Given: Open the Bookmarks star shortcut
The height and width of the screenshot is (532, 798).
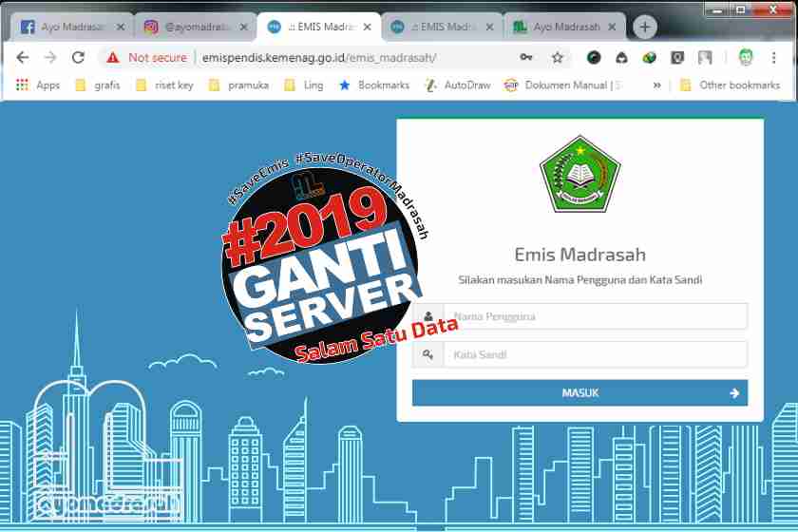Looking at the screenshot, I should (374, 85).
